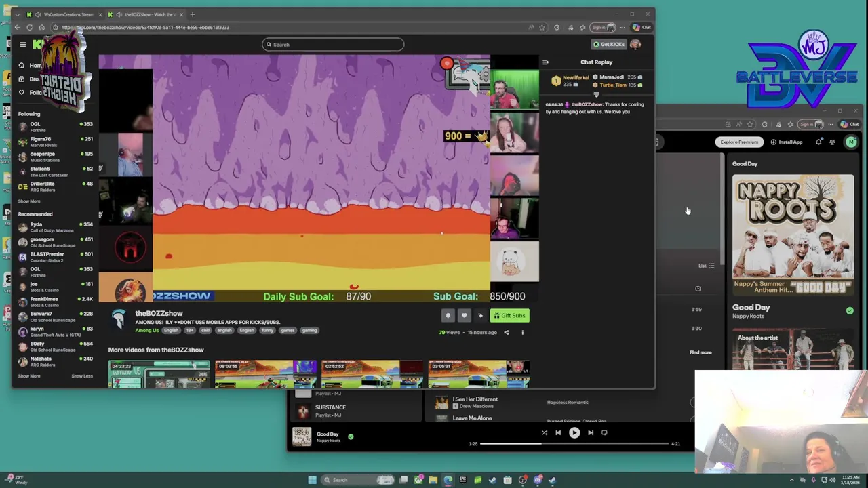
Task: Open OGL channel in Following list
Action: (56, 127)
